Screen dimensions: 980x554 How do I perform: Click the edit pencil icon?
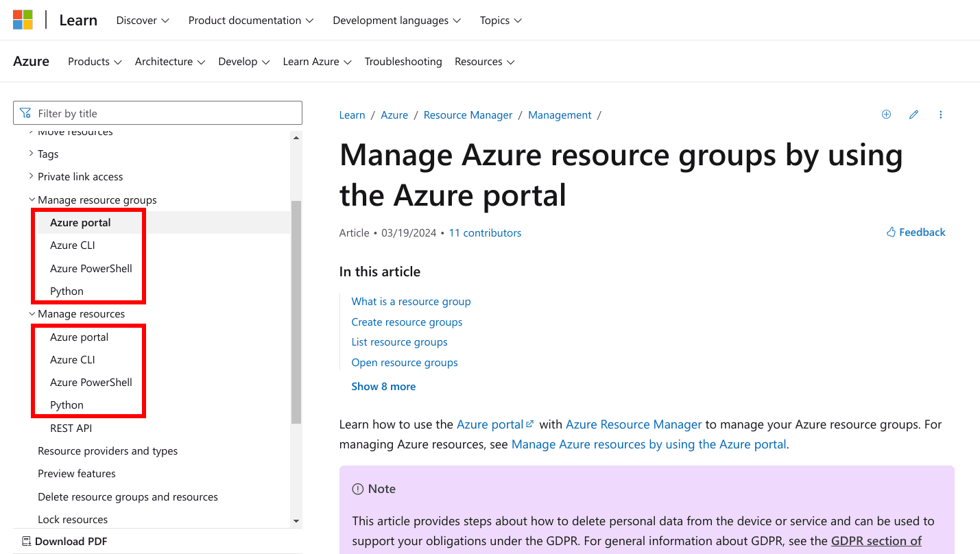click(x=913, y=115)
